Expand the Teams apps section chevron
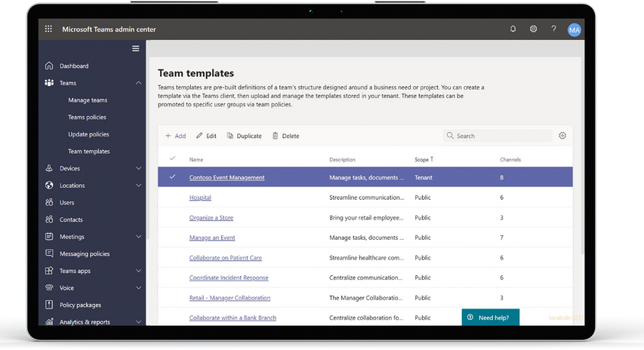This screenshot has width=644, height=350. click(x=138, y=271)
